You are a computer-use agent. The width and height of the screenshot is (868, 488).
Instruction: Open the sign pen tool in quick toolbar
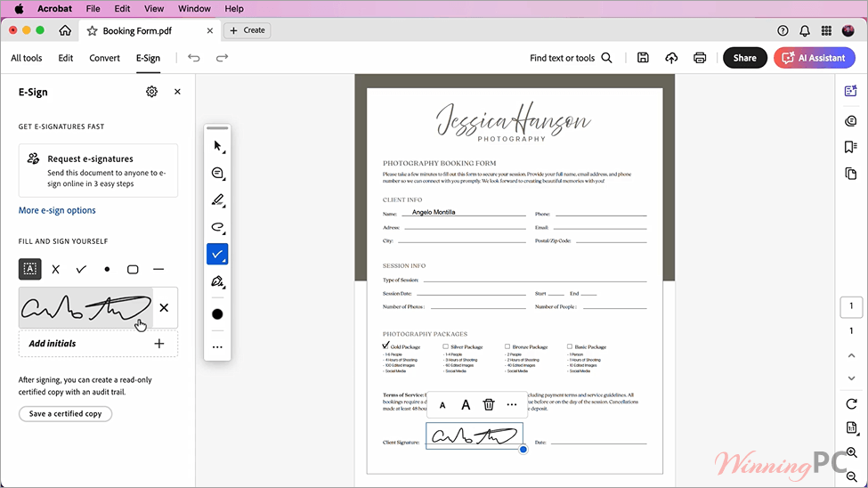(x=217, y=282)
